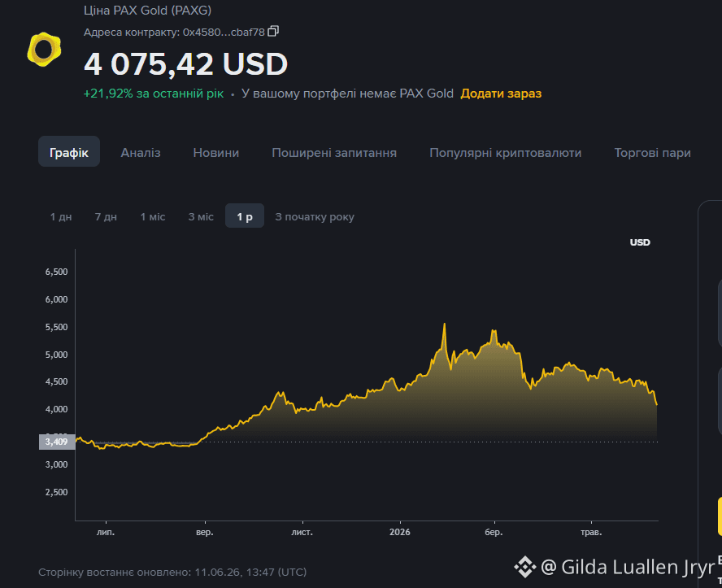722x588 pixels.
Task: Open the Графік tab
Action: (x=69, y=151)
